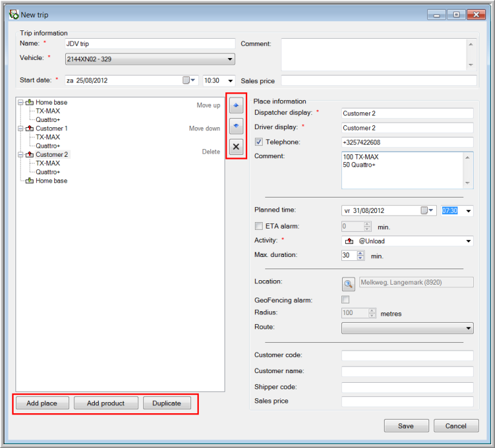Open location search magnifier icon

(349, 283)
